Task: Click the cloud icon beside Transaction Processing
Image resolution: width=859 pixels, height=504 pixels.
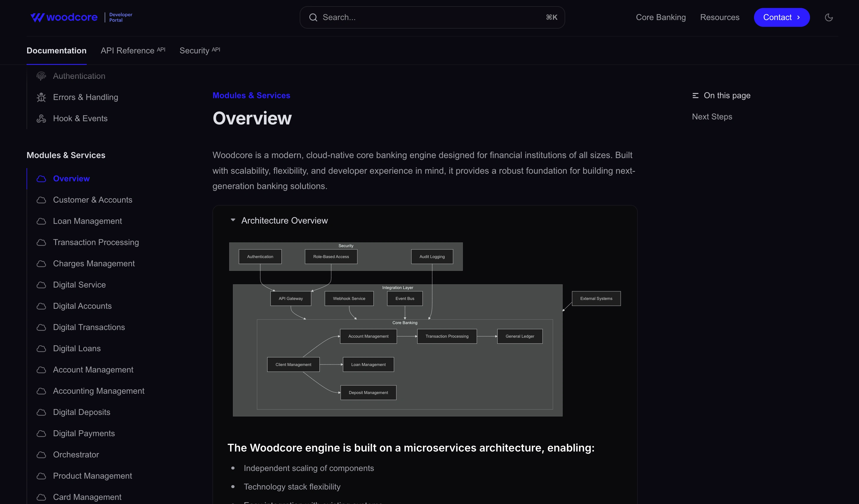Action: (41, 242)
